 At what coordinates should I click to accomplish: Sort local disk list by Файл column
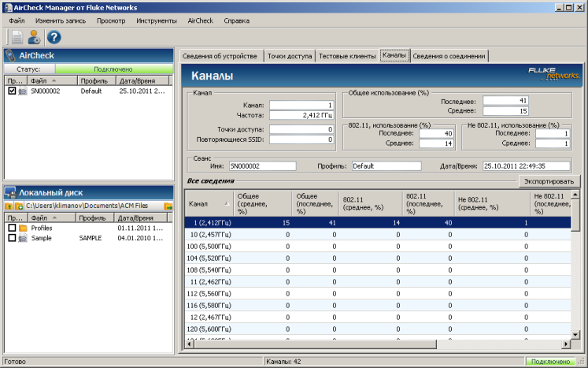(51, 217)
